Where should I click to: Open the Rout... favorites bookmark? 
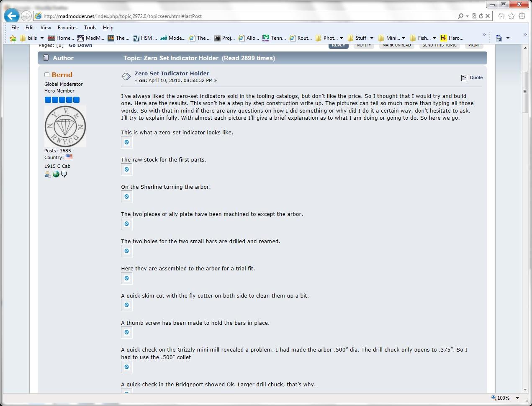pos(301,38)
